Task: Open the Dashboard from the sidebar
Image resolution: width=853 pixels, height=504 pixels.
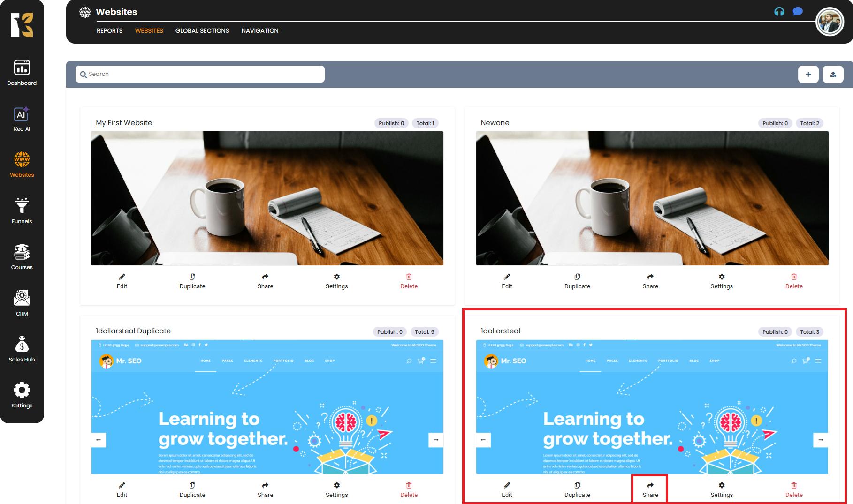Action: point(22,73)
